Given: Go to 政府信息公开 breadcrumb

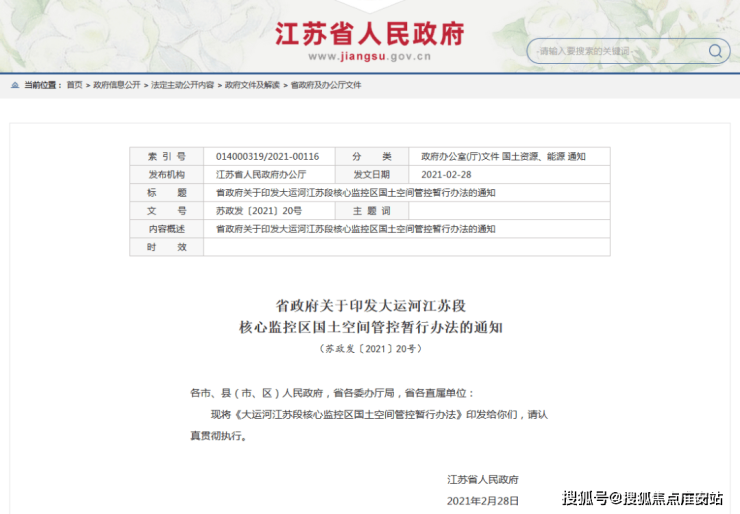Looking at the screenshot, I should click(117, 85).
